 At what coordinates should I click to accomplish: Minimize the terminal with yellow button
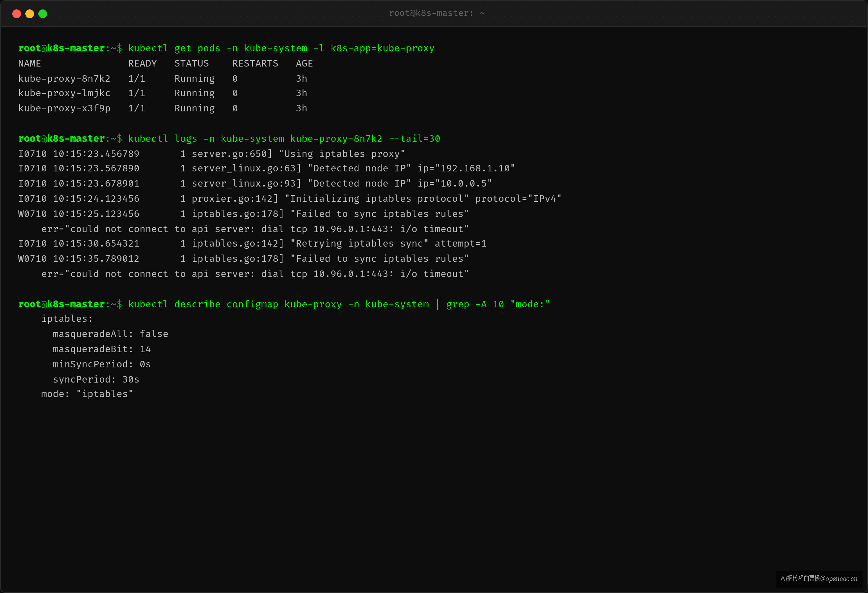tap(30, 14)
